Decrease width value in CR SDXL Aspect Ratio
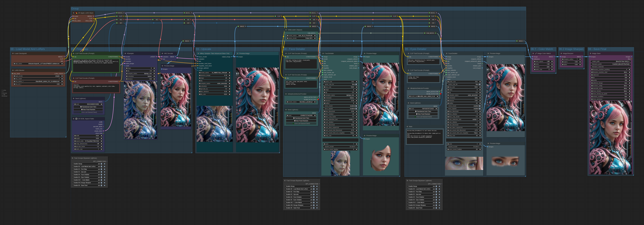Screen dimensions: 644x225 tap(75, 136)
